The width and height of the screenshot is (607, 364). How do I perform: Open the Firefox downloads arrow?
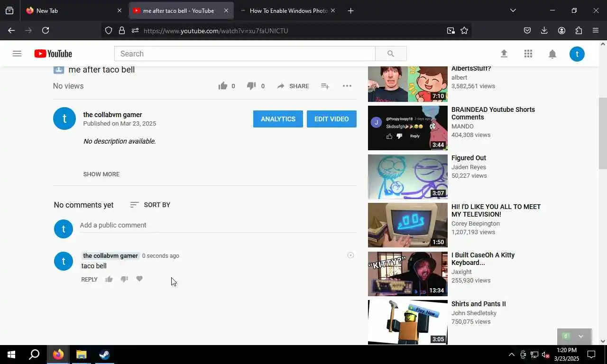tap(544, 30)
